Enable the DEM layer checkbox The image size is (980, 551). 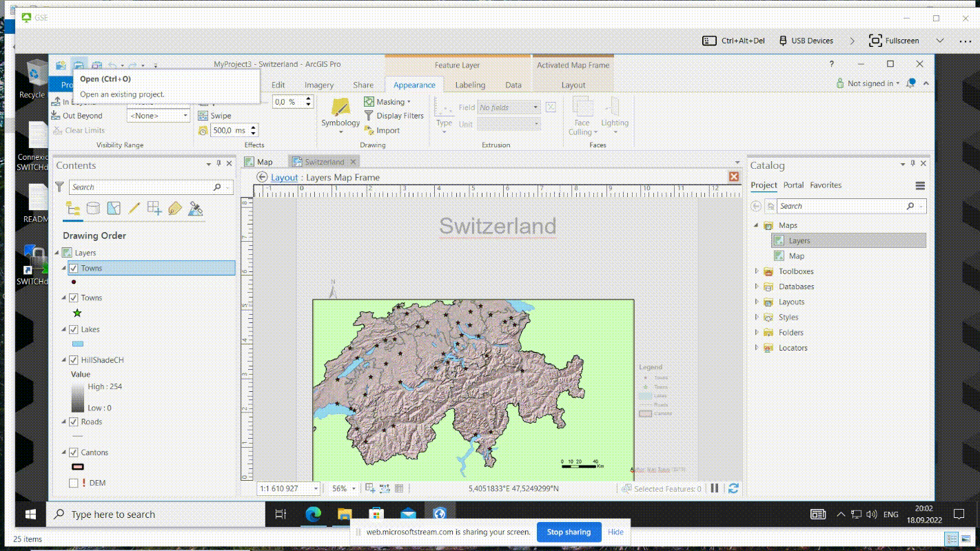point(74,483)
